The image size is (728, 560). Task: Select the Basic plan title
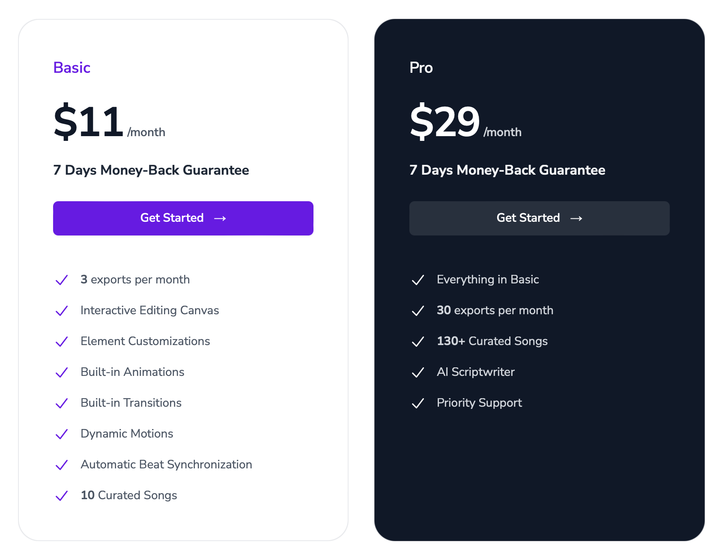[72, 68]
